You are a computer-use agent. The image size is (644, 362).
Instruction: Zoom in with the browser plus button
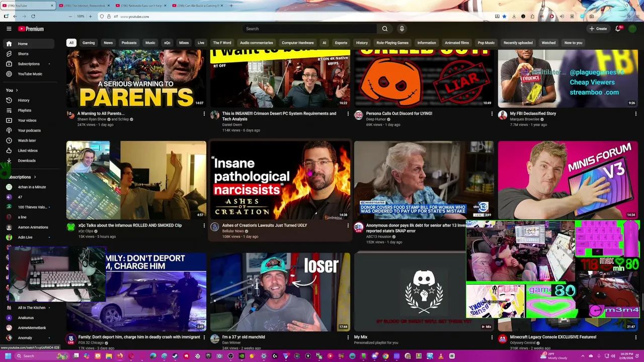(90, 17)
